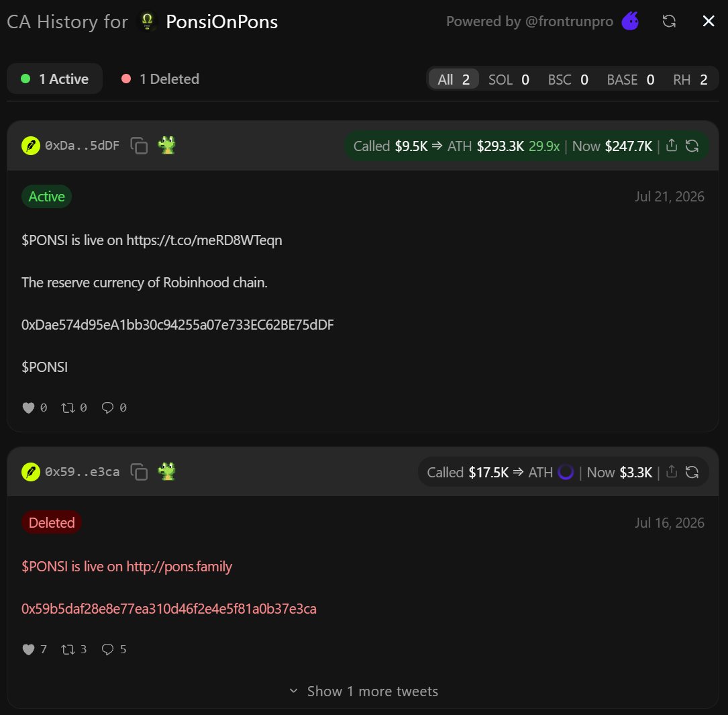The height and width of the screenshot is (715, 728).
Task: Refresh stats for the 0xDa..5dDF call
Action: tap(692, 146)
